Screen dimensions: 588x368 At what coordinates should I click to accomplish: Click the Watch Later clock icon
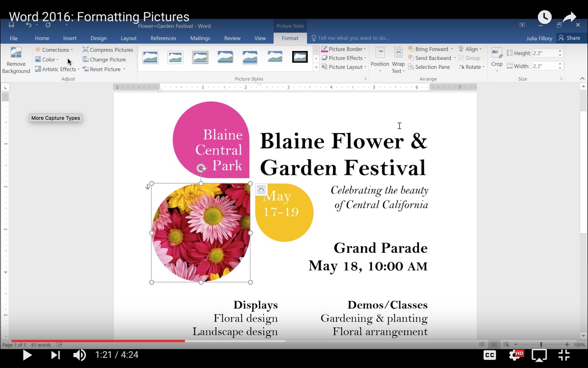[x=544, y=17]
